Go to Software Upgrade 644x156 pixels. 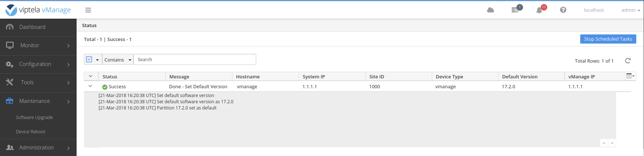click(x=34, y=117)
